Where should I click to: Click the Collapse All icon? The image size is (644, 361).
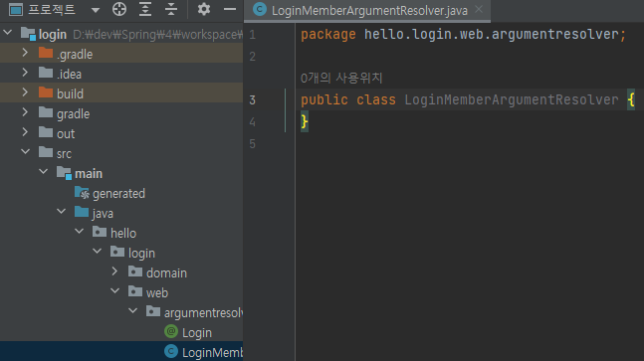click(171, 9)
